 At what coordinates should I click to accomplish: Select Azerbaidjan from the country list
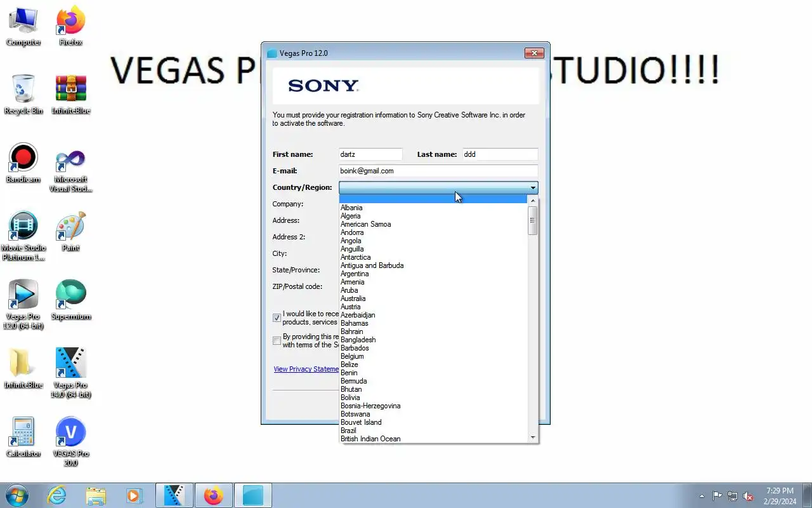[433, 315]
